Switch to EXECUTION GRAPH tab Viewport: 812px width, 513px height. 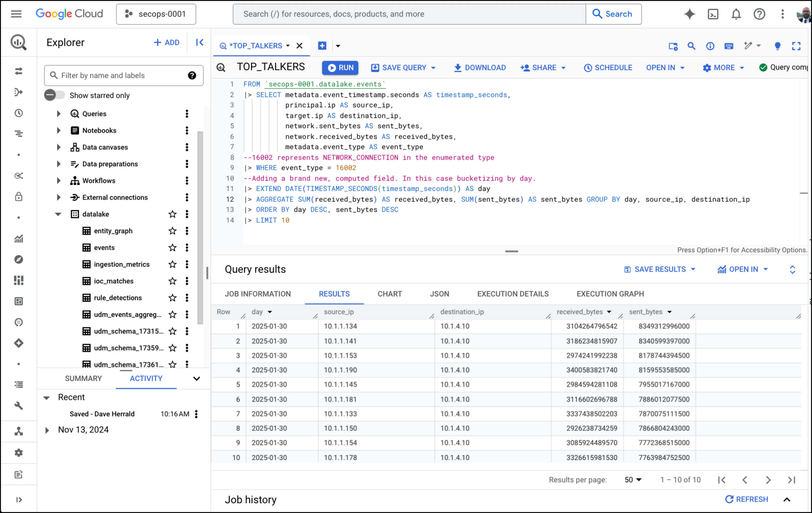[610, 294]
